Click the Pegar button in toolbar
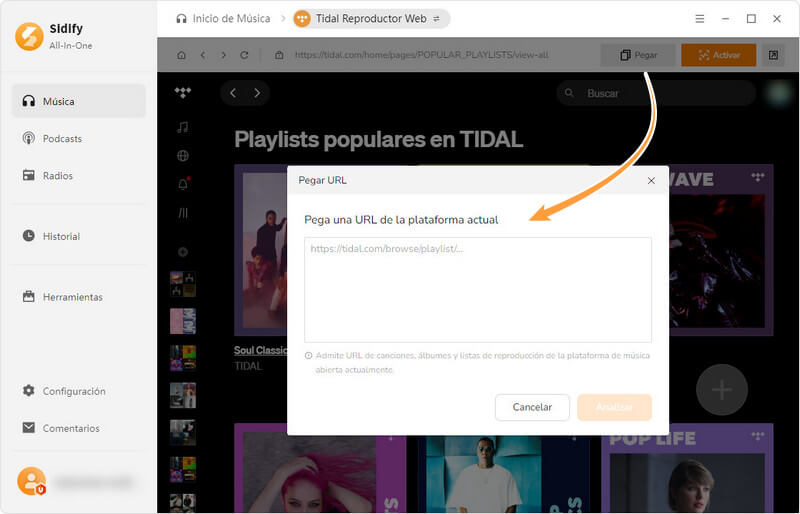 coord(638,55)
